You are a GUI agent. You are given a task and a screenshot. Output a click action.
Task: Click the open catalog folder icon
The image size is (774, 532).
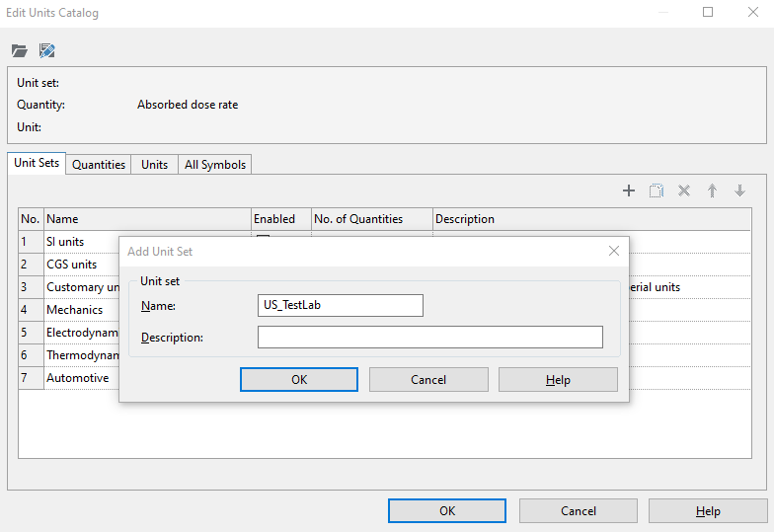pyautogui.click(x=19, y=50)
